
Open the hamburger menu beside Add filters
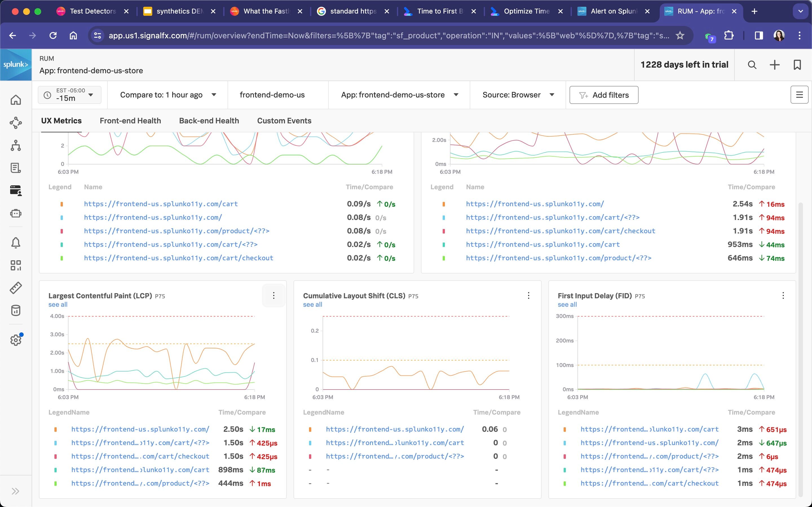pyautogui.click(x=799, y=95)
